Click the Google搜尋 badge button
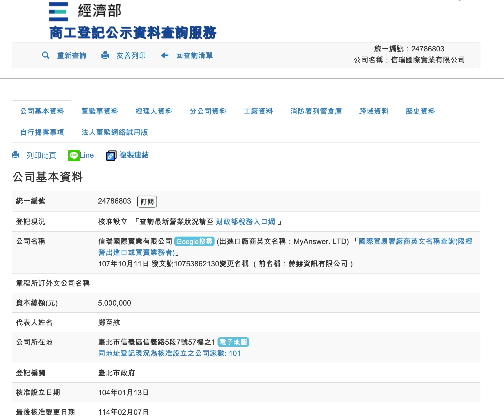Image resolution: width=504 pixels, height=420 pixels. tap(194, 241)
